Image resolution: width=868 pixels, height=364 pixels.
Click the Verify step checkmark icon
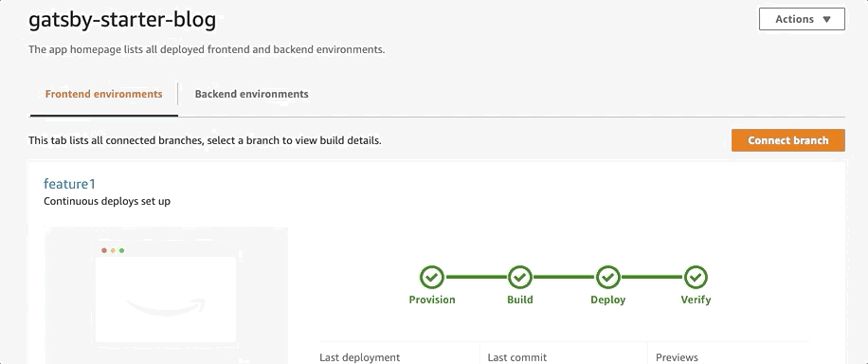click(x=696, y=277)
